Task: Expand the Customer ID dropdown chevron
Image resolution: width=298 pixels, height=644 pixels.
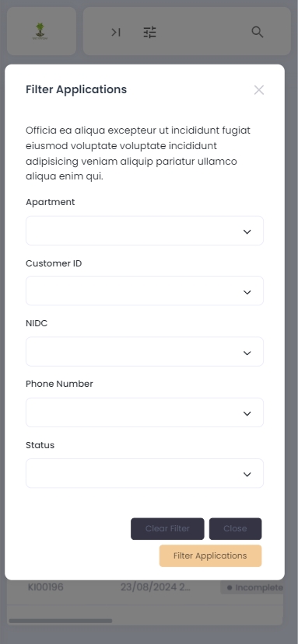Action: click(x=247, y=292)
